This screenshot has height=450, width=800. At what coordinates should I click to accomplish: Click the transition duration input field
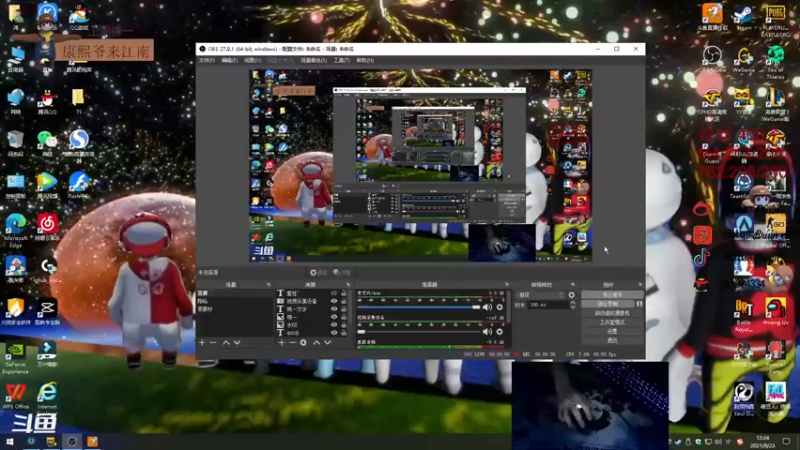point(548,305)
